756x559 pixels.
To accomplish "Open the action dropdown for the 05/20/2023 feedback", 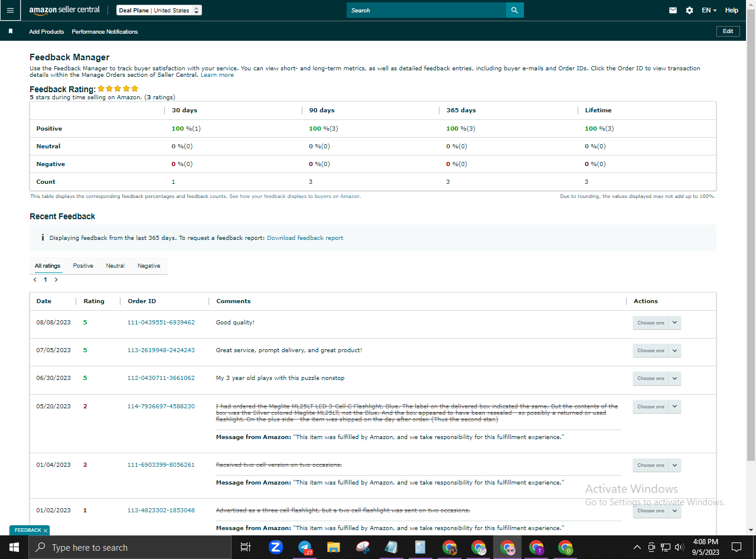I will pyautogui.click(x=657, y=407).
